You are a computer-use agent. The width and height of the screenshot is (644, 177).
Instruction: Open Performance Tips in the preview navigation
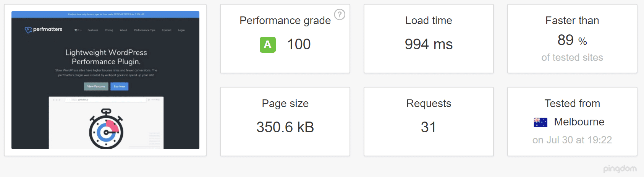click(144, 30)
